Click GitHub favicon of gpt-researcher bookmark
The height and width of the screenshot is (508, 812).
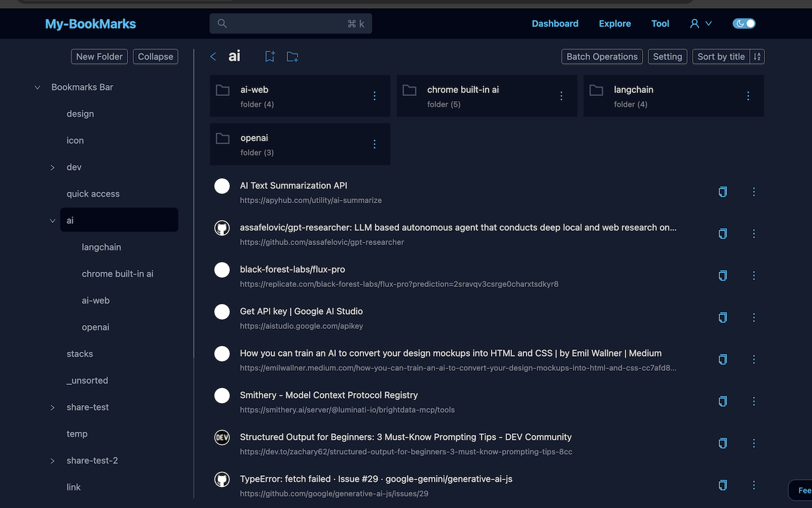point(222,228)
